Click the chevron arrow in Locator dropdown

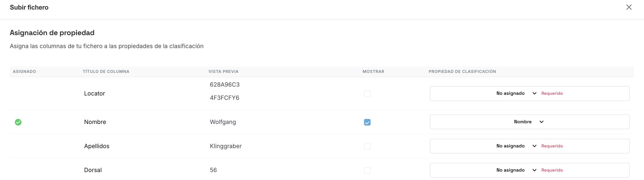(534, 93)
